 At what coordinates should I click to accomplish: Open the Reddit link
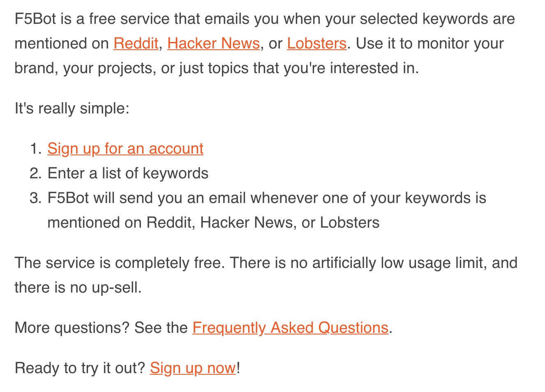136,44
